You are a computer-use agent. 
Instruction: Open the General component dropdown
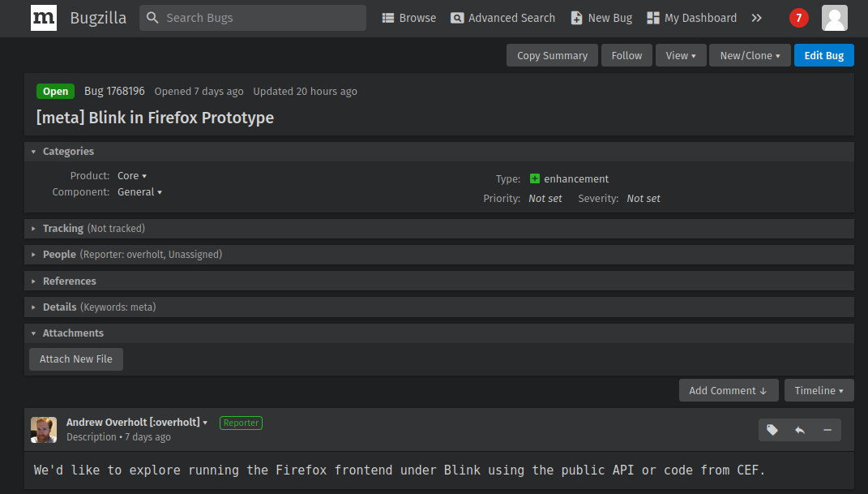coord(139,191)
